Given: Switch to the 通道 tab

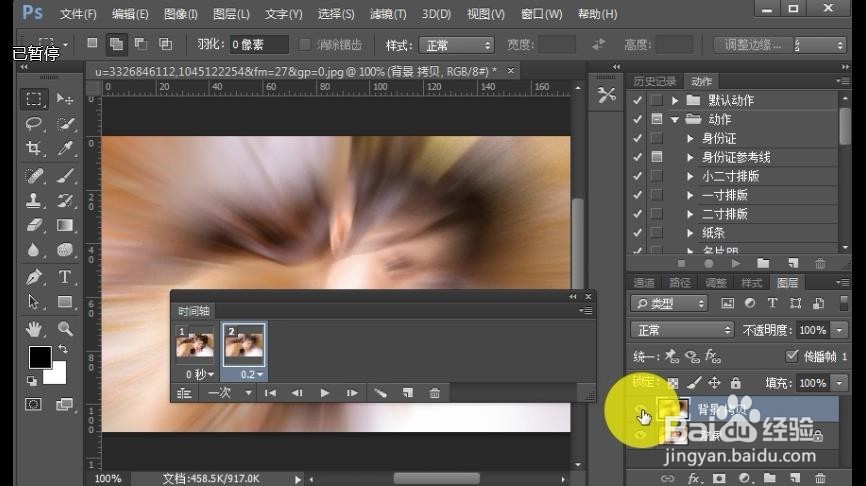Looking at the screenshot, I should coord(644,283).
